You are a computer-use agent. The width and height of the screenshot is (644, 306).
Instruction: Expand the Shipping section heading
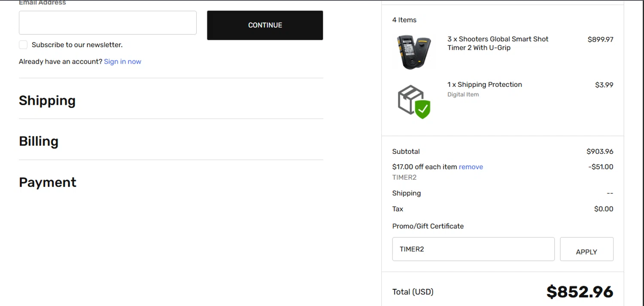(47, 101)
